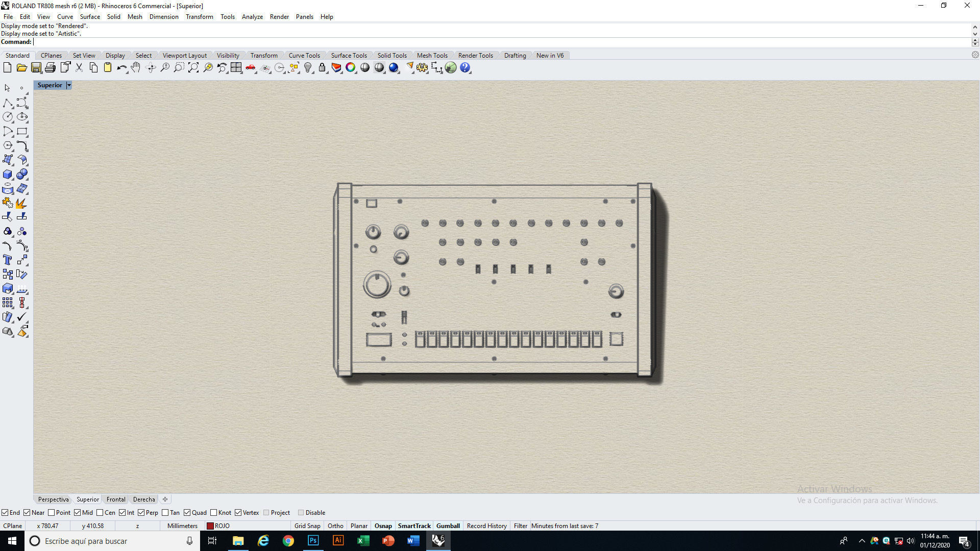The height and width of the screenshot is (551, 980).
Task: Toggle Grid Snap in status bar
Action: [307, 526]
